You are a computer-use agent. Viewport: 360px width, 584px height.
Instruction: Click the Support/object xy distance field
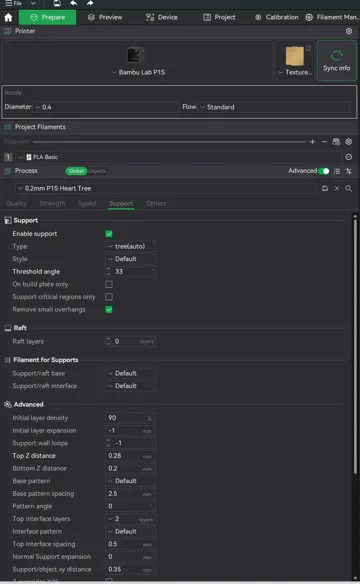[130, 569]
